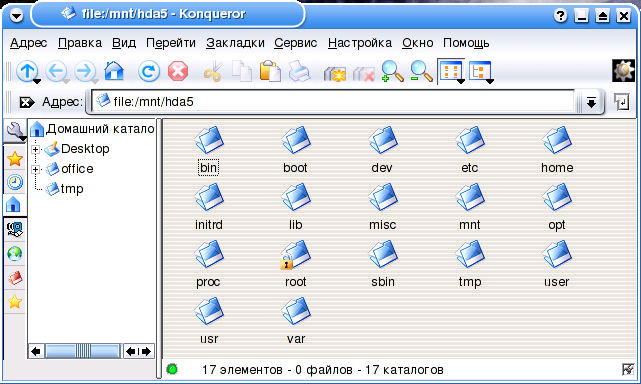The height and width of the screenshot is (384, 641).
Task: Click the titlebar help question button
Action: coord(560,16)
